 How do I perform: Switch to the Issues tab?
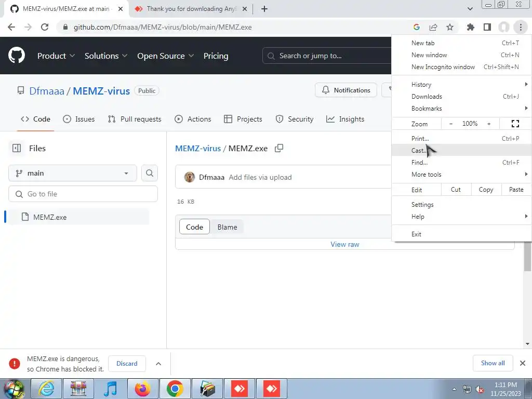pyautogui.click(x=79, y=119)
